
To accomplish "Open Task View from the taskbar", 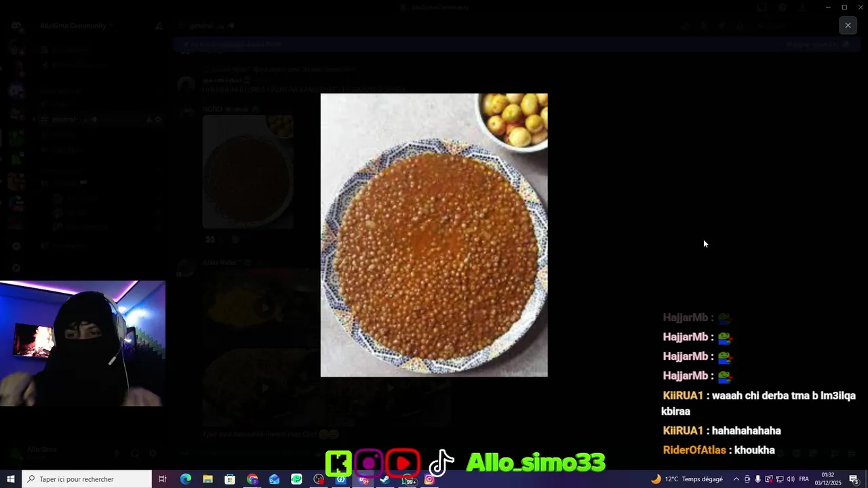I will [x=163, y=479].
